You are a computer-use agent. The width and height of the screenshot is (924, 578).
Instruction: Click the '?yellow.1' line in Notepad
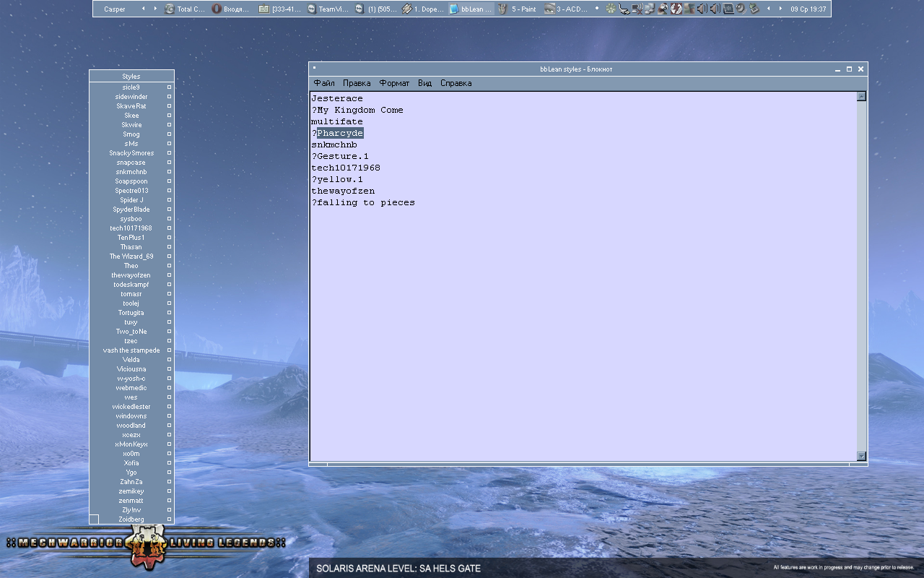coord(337,179)
